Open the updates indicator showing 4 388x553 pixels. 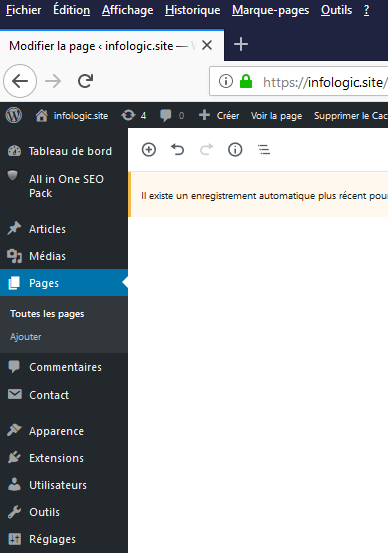tap(133, 115)
